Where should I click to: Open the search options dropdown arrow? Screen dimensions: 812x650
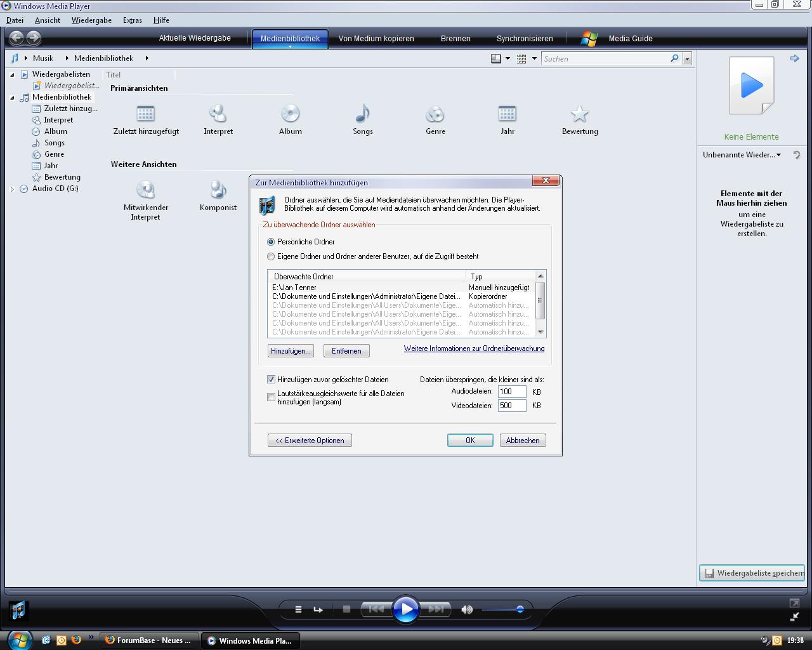pyautogui.click(x=686, y=59)
